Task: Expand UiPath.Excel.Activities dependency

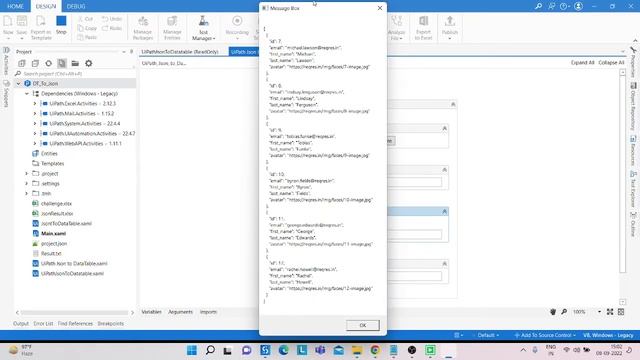Action: [x=35, y=103]
